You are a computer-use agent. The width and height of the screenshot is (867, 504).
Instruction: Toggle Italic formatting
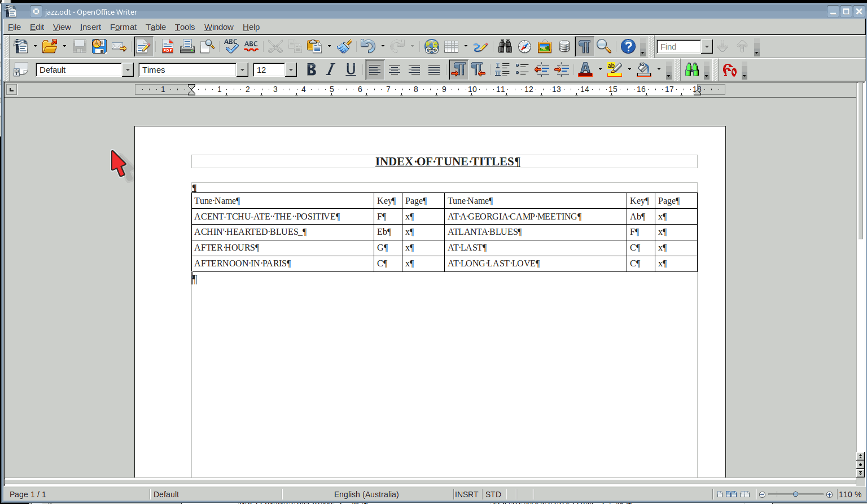coord(331,69)
